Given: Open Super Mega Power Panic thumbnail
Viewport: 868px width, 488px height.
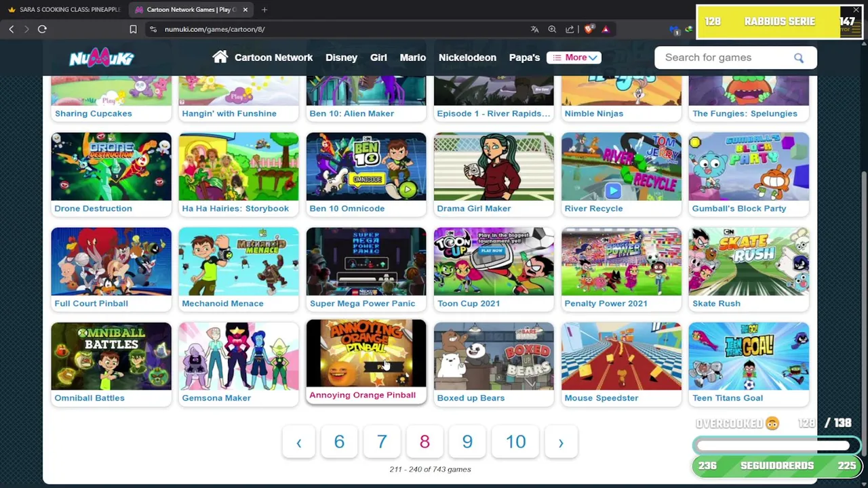Looking at the screenshot, I should pyautogui.click(x=366, y=262).
